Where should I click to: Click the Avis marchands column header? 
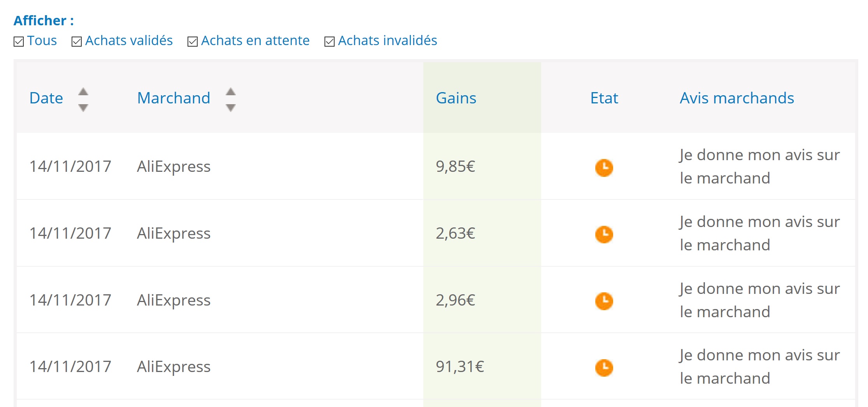(x=737, y=98)
